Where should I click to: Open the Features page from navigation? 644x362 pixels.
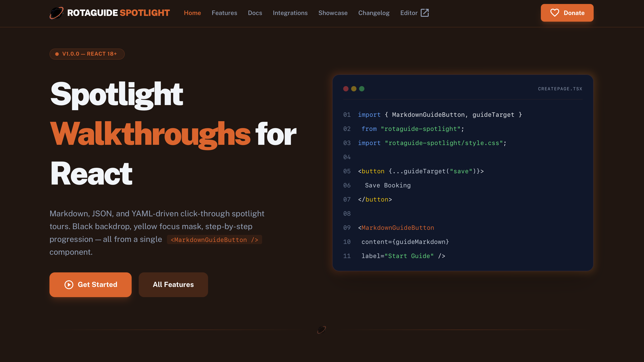(224, 13)
